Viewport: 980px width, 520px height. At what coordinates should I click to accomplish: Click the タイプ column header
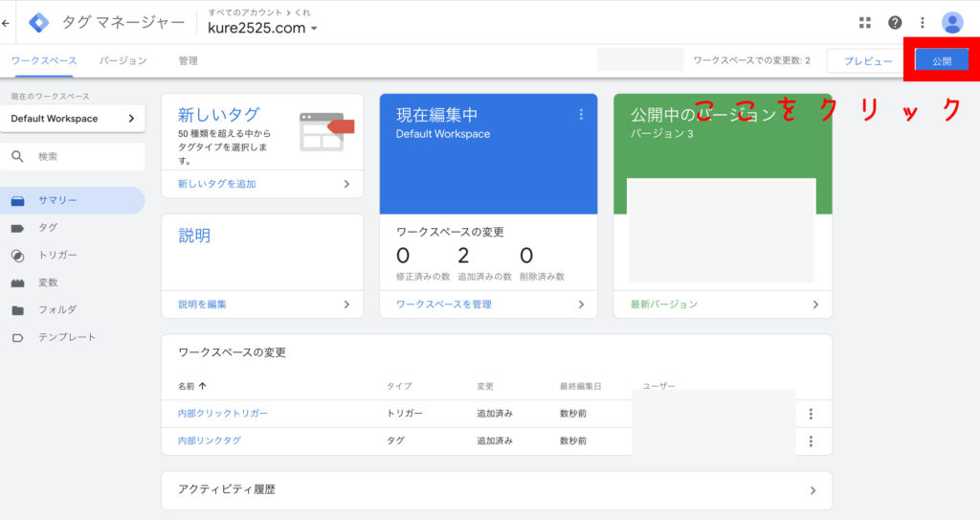click(399, 386)
